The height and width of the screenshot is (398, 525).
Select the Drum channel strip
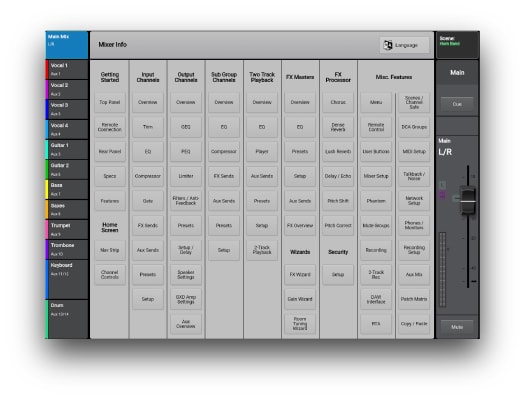click(67, 319)
